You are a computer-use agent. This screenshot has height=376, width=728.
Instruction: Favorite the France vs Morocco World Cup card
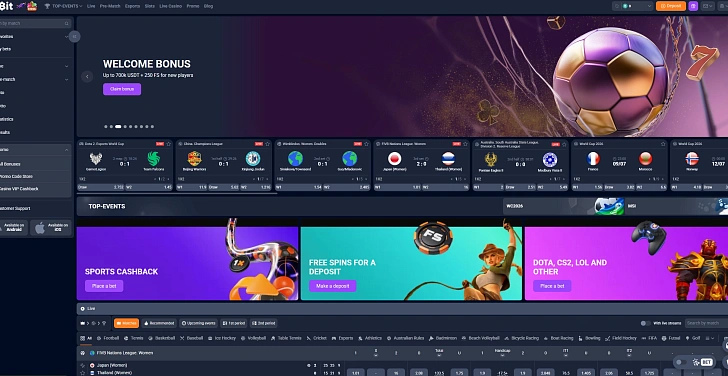pos(663,144)
